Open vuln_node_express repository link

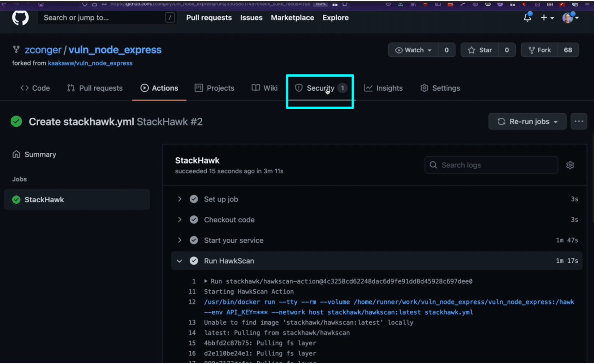(x=115, y=50)
